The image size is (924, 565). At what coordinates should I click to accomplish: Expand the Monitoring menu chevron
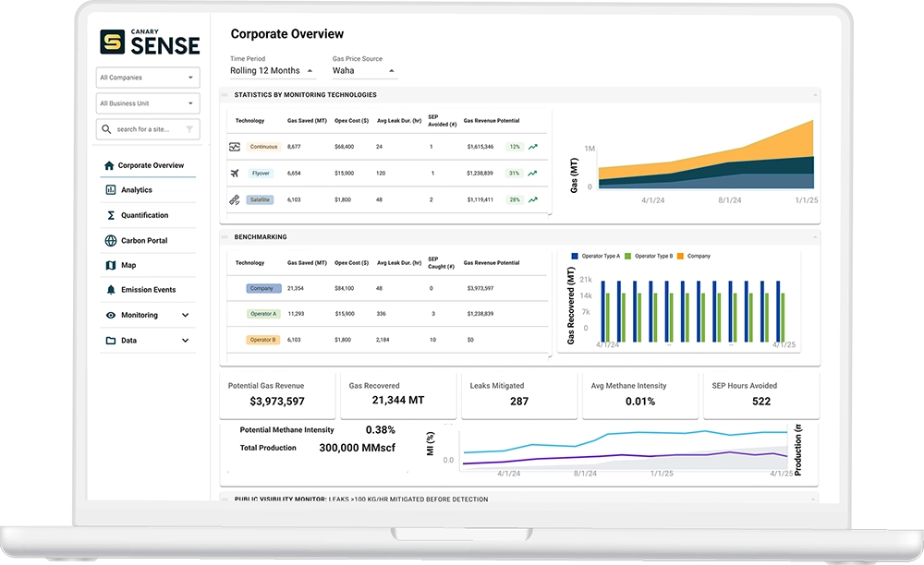(185, 315)
